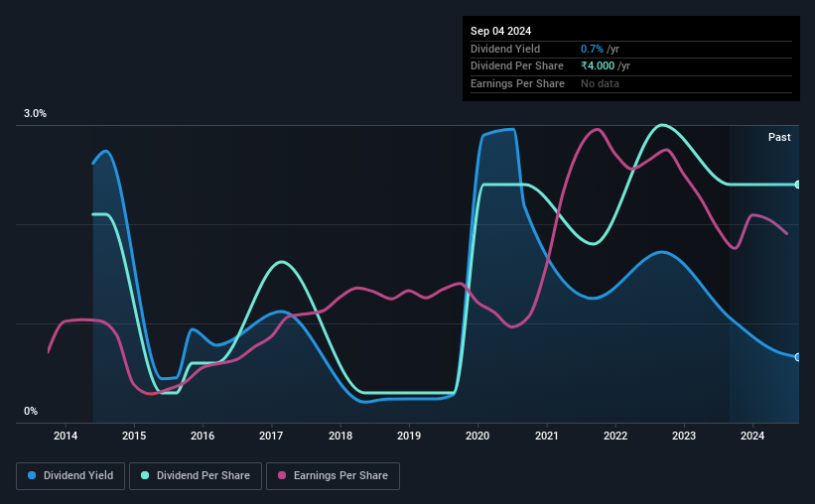The image size is (815, 504).
Task: Click the 2015 x-axis label
Action: pos(134,436)
